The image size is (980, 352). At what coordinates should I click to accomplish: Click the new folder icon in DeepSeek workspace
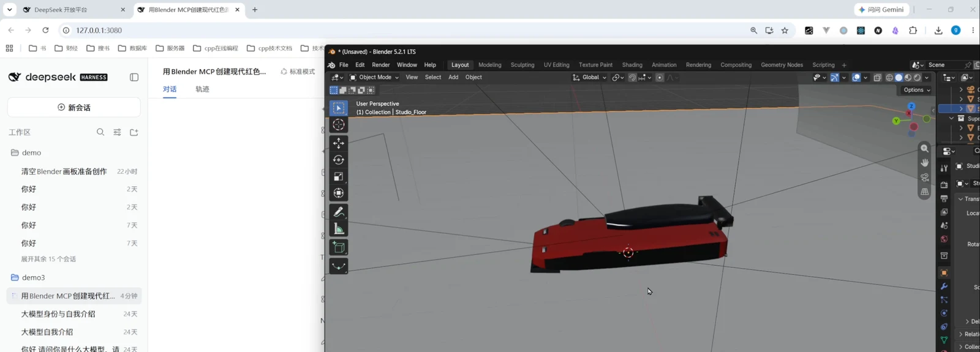coord(134,132)
